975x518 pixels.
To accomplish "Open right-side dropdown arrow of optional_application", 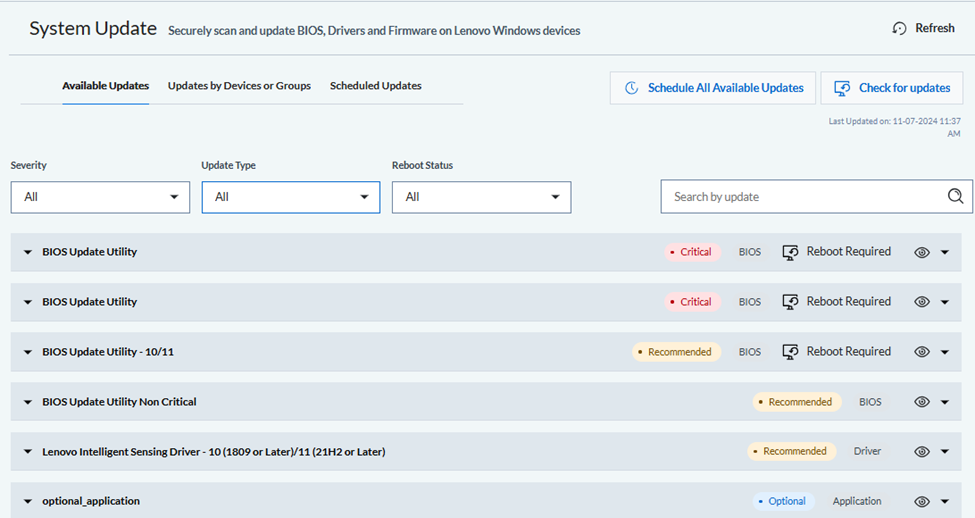I will 945,501.
